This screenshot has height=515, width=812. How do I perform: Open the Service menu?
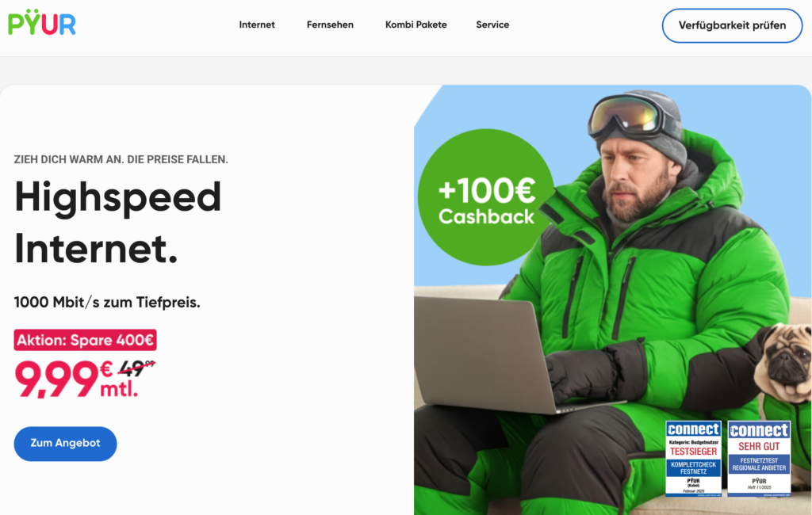[492, 25]
